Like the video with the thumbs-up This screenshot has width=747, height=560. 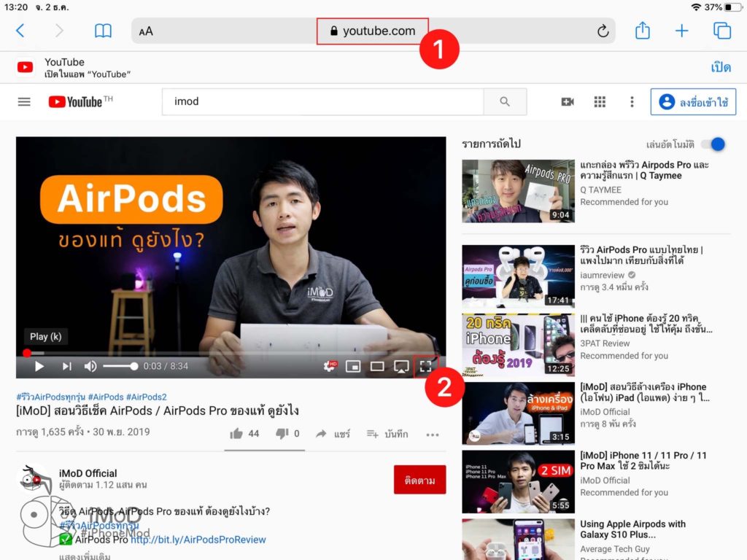236,433
